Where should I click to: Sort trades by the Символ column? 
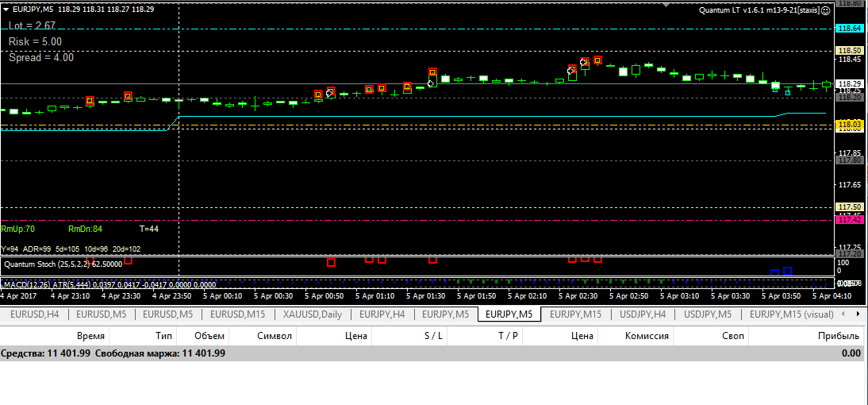coord(263,336)
